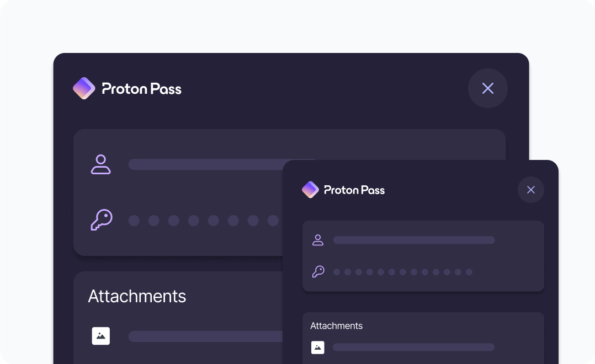Click the masked password dots in smaller panel

pyautogui.click(x=403, y=272)
